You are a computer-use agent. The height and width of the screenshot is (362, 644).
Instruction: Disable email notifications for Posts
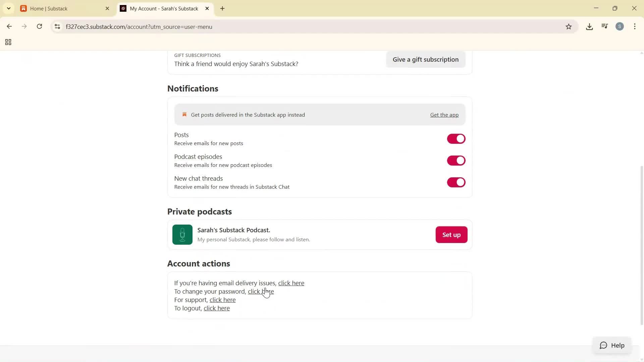click(x=456, y=138)
